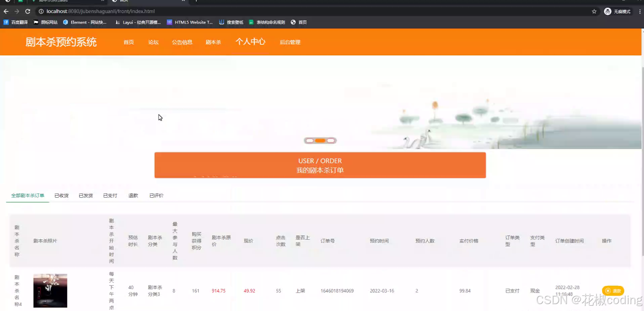Switch to the 退款 tab
644x311 pixels.
(x=133, y=196)
